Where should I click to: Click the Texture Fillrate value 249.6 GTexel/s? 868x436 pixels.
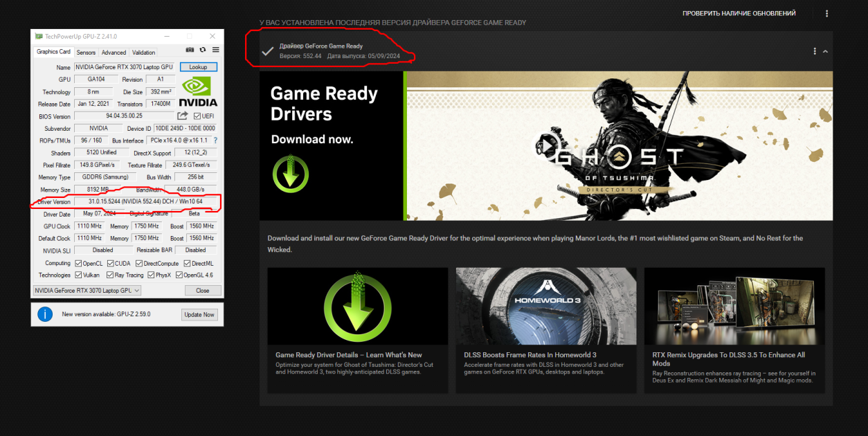190,165
